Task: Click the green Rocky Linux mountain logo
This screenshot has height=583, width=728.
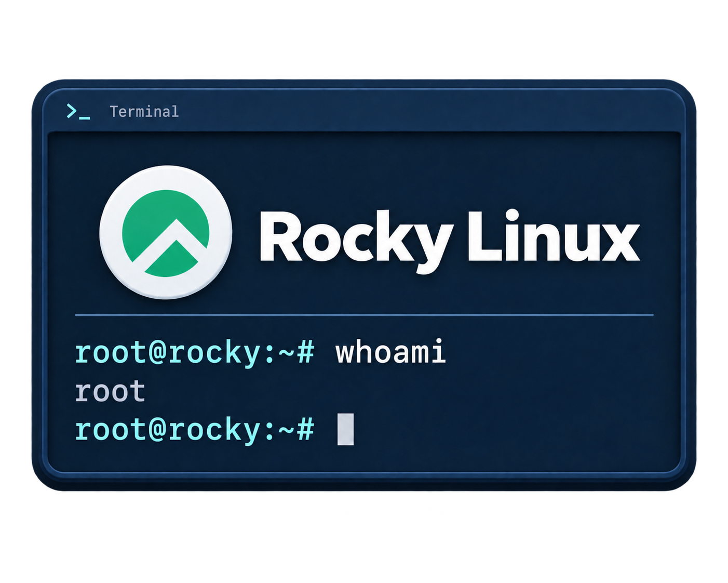Action: pos(166,232)
